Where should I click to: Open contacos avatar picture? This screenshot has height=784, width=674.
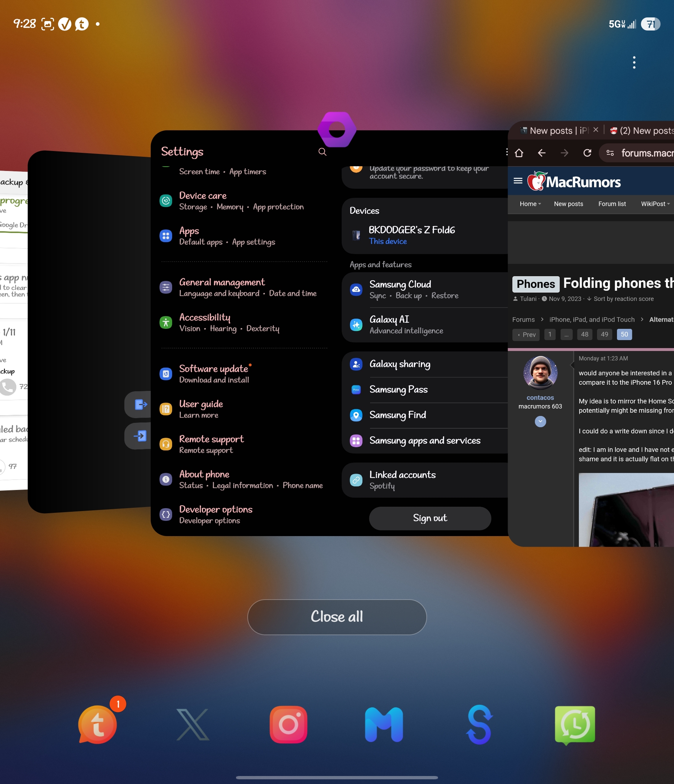tap(540, 373)
